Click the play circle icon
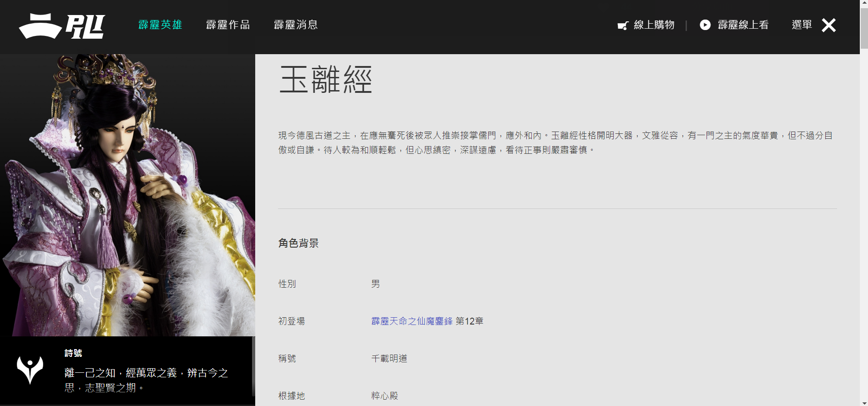Screen dimensions: 868x406 [x=705, y=25]
